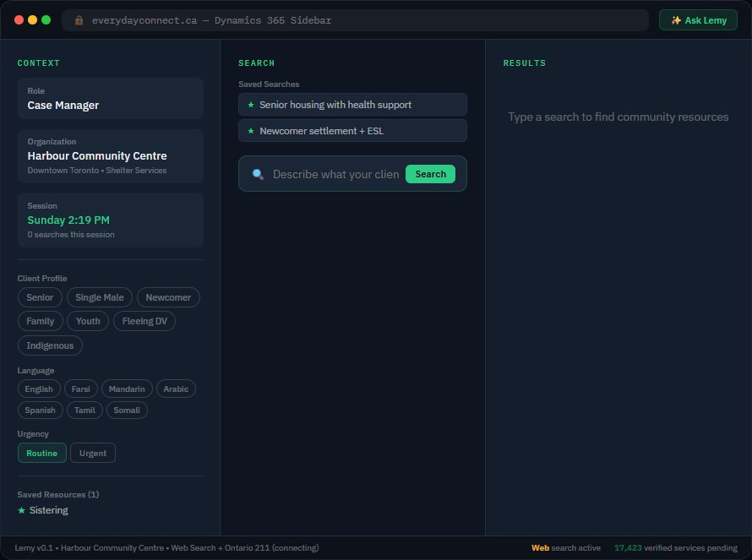Image resolution: width=752 pixels, height=560 pixels.
Task: Click the "Language" section label
Action: (x=35, y=370)
